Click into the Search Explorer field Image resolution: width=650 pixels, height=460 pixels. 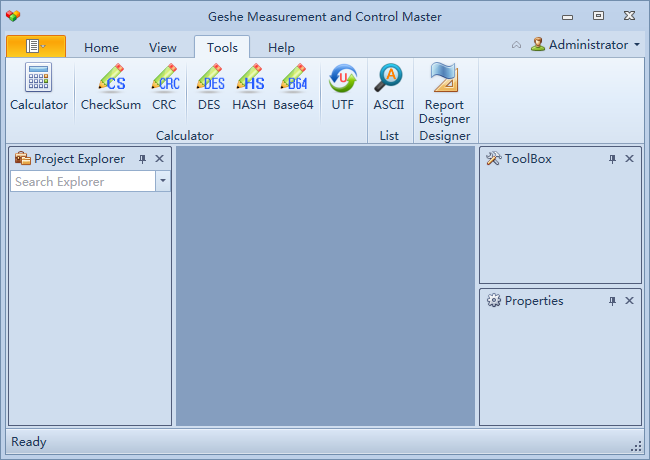pos(83,181)
